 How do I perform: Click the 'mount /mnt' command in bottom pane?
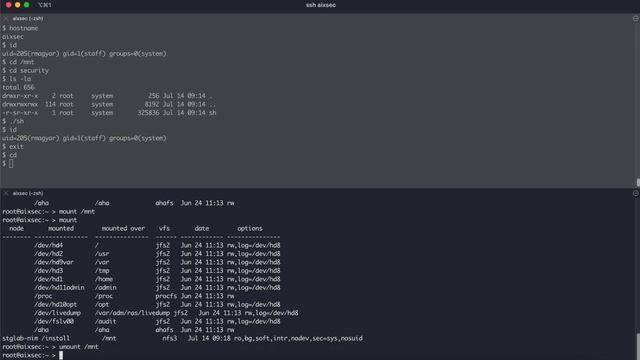[77, 211]
